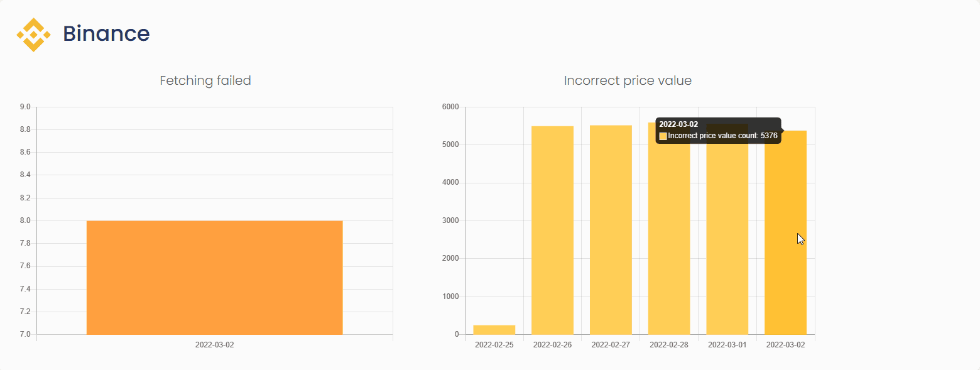Click the 2022-03-02 label under Fetching failed
This screenshot has height=370, width=980.
tap(214, 345)
